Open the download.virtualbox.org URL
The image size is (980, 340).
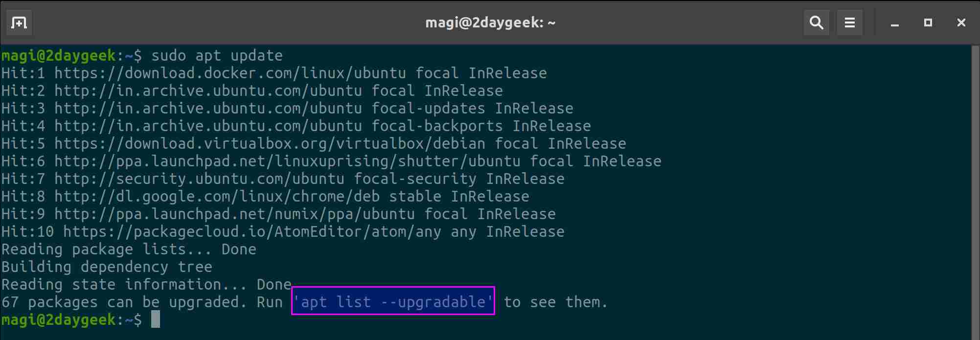click(270, 143)
